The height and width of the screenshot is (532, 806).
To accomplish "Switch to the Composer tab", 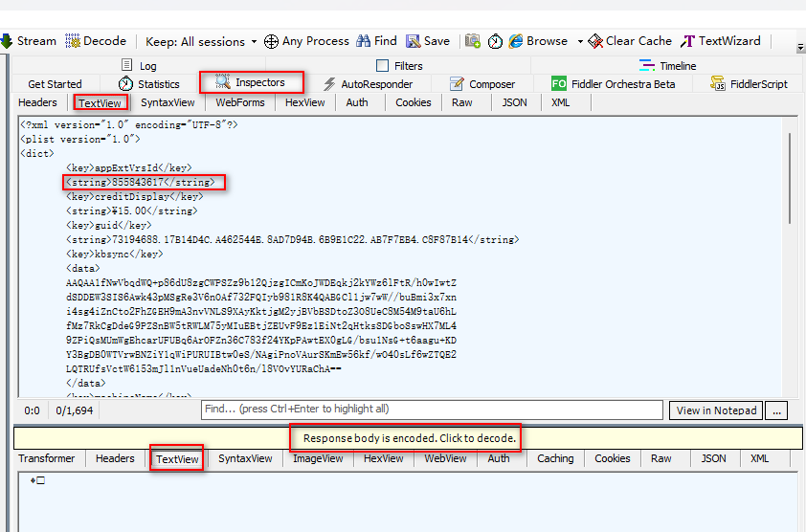I will click(482, 84).
